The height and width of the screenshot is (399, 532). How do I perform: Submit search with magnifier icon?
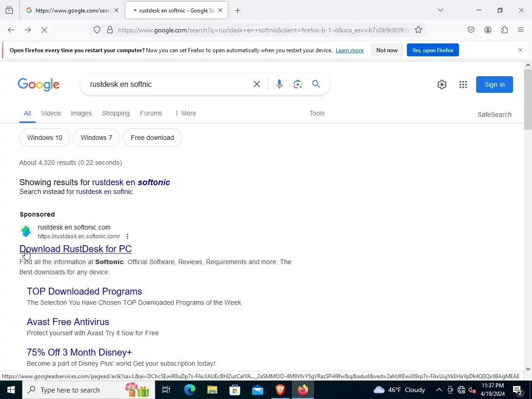pos(316,84)
